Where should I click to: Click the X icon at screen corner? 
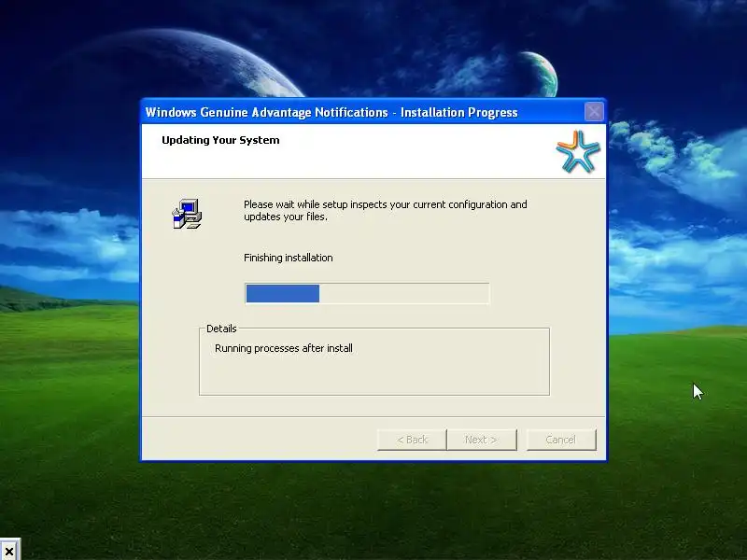click(9, 551)
